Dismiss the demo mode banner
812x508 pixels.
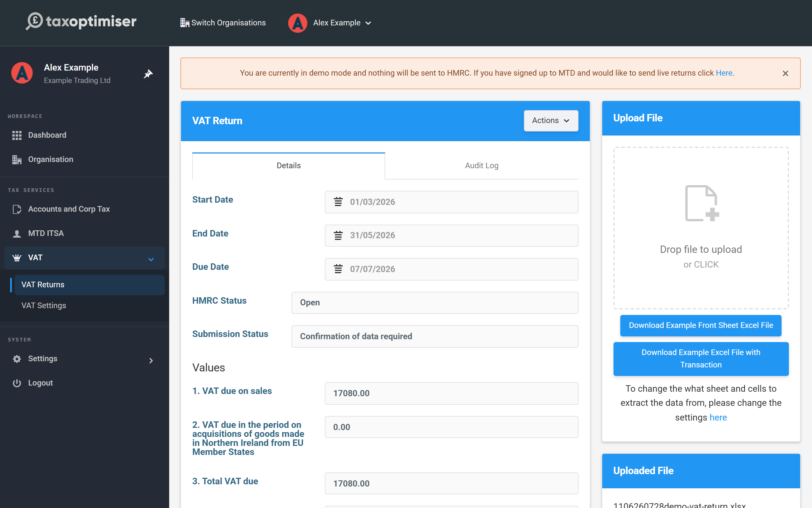785,73
